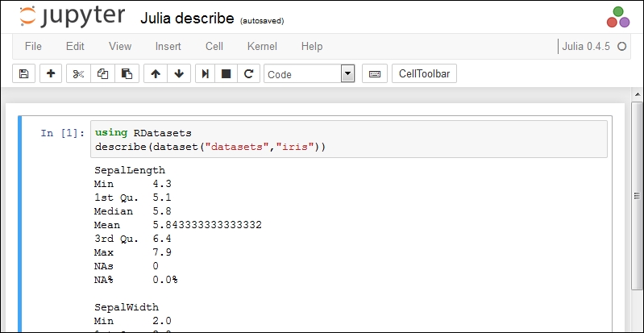
Task: Click the notebook title Julia describe
Action: pyautogui.click(x=187, y=19)
